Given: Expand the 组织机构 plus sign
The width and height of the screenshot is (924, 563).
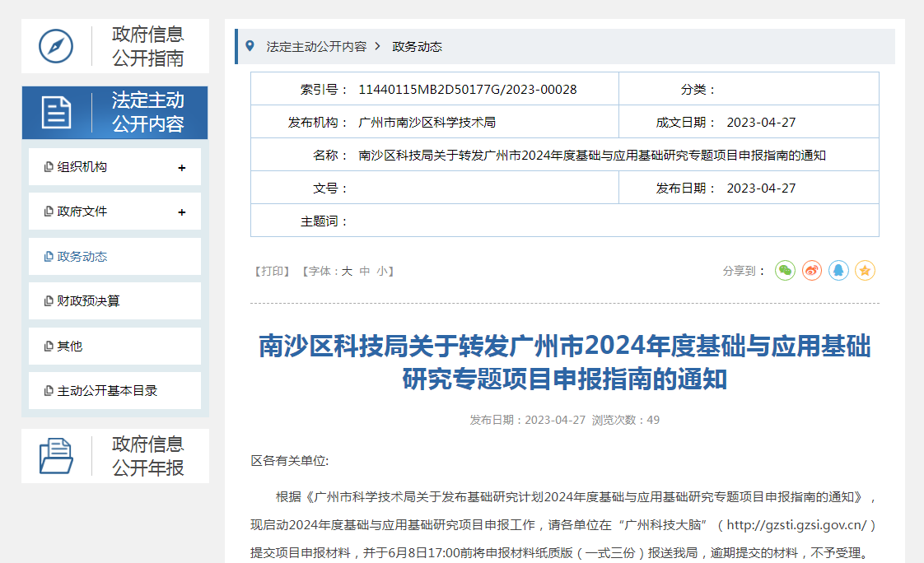Looking at the screenshot, I should pos(182,168).
